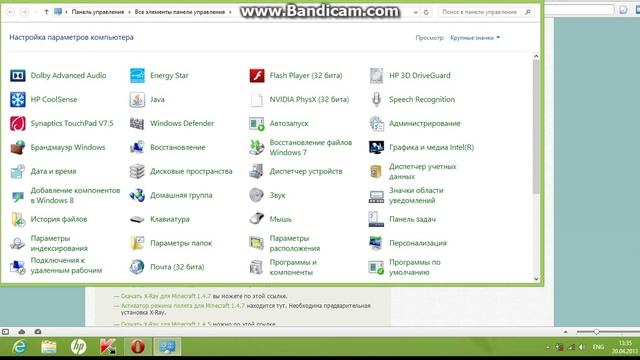Viewport: 640px width, 360px height.
Task: Open the Автозапуск icon
Action: (257, 123)
